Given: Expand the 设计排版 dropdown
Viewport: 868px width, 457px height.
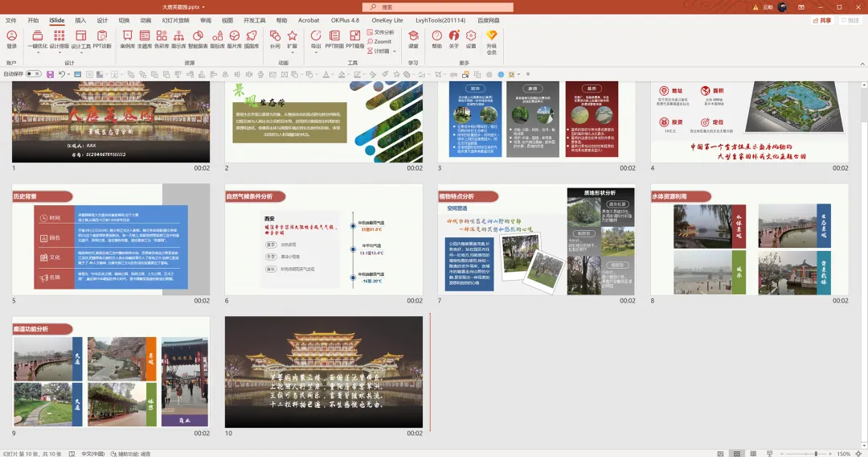Looking at the screenshot, I should [x=59, y=52].
